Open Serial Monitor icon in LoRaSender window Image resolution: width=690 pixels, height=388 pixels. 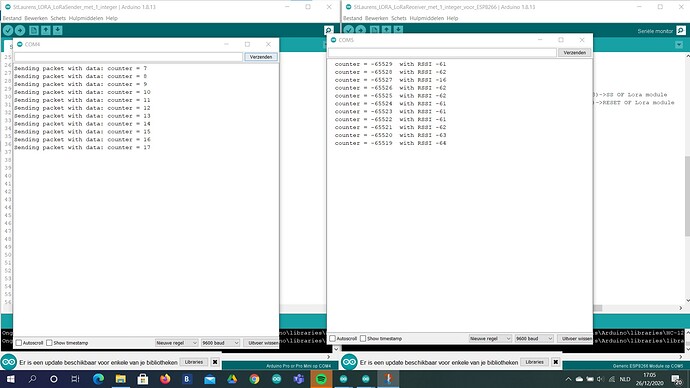tap(328, 30)
